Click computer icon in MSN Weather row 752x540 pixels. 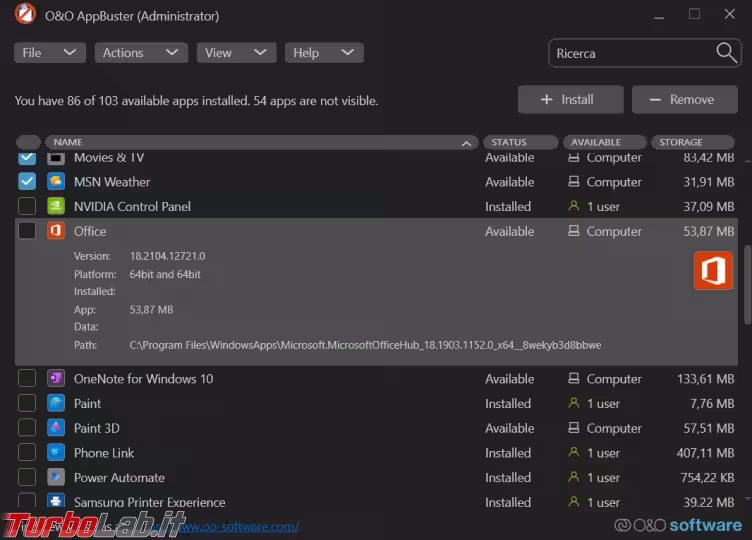pos(573,181)
